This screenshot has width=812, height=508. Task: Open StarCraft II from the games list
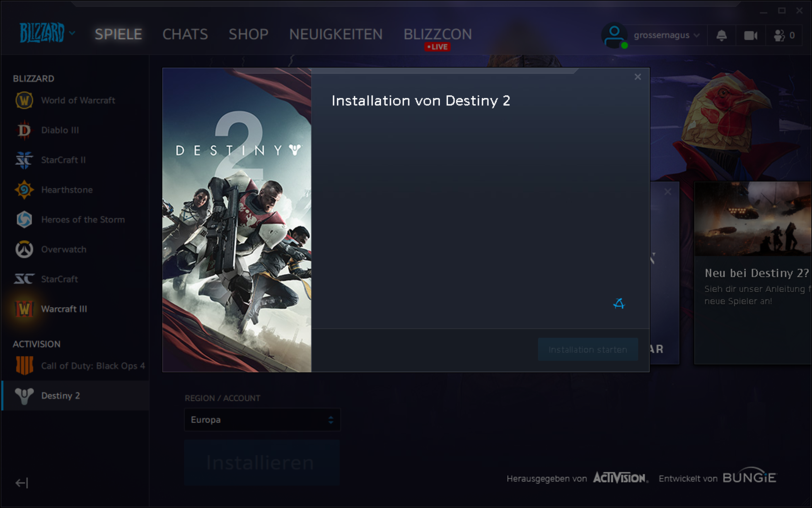[24, 160]
